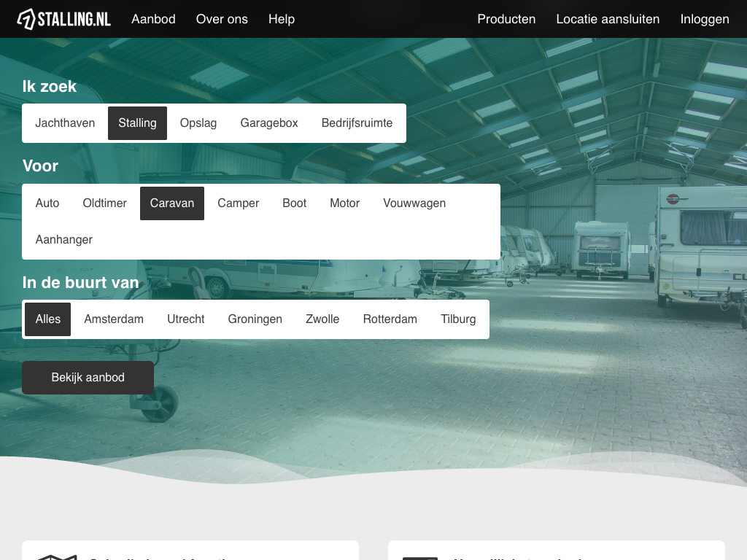Open the Help page

point(282,19)
